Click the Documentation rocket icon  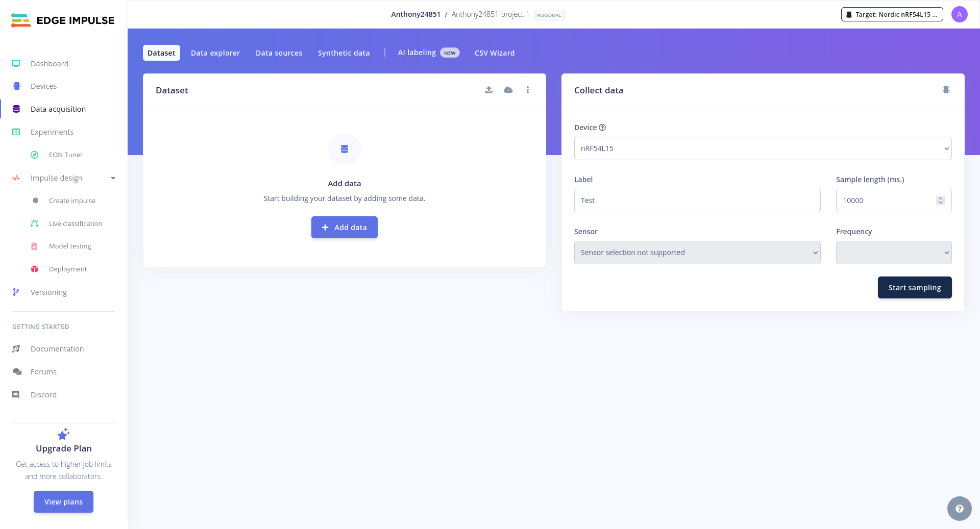pos(16,349)
